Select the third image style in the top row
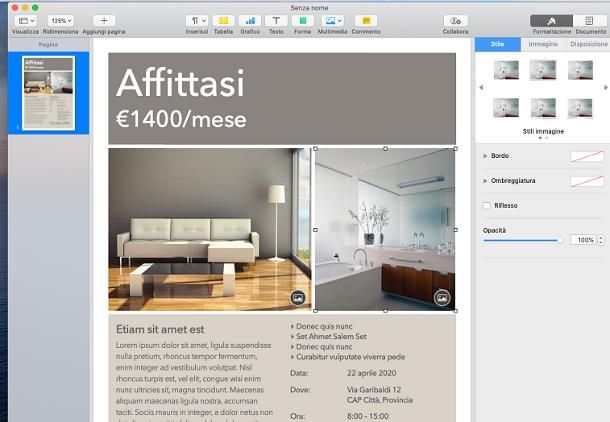The image size is (610, 422). coord(580,70)
